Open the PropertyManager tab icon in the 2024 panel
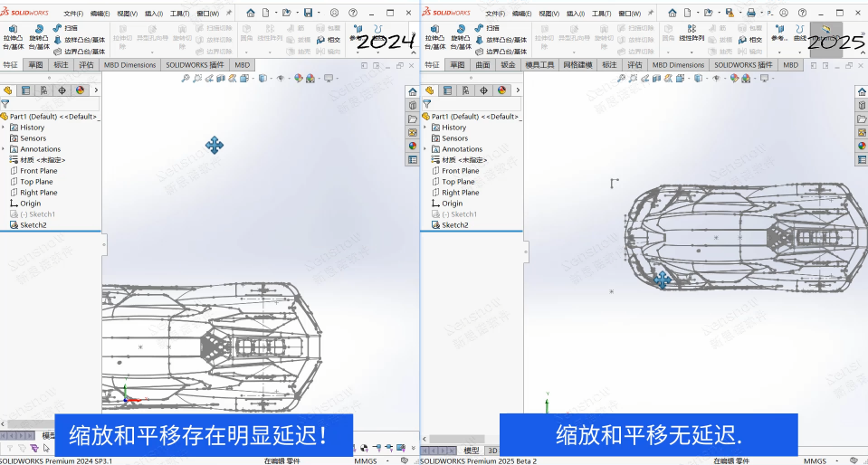 coord(25,90)
